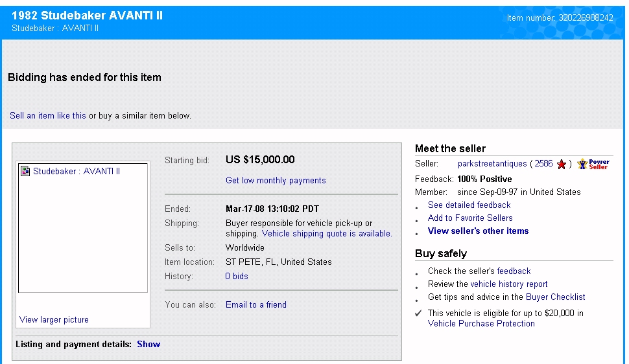Click 'Get low monthly payments' link
Viewport: 629px width, 364px height.
click(x=276, y=181)
